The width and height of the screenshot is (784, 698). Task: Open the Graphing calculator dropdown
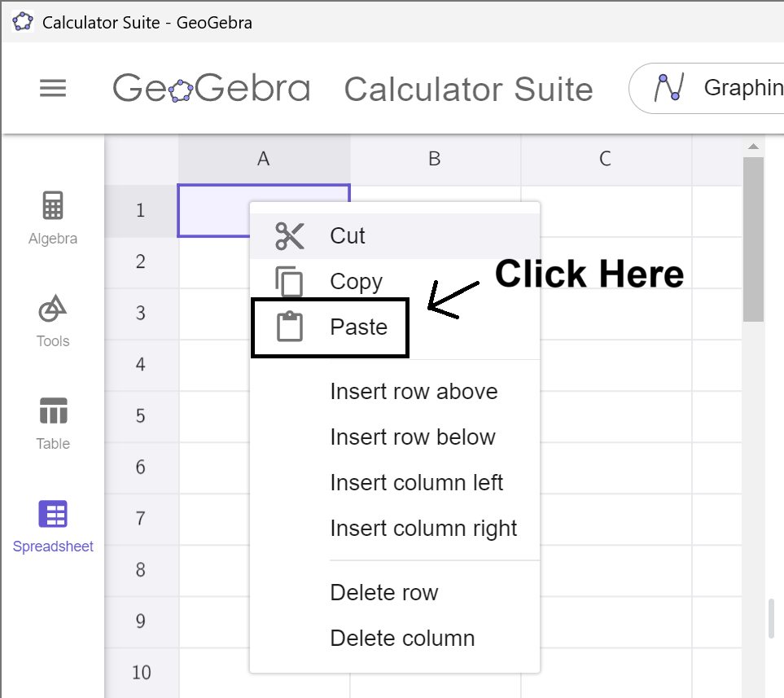(707, 88)
